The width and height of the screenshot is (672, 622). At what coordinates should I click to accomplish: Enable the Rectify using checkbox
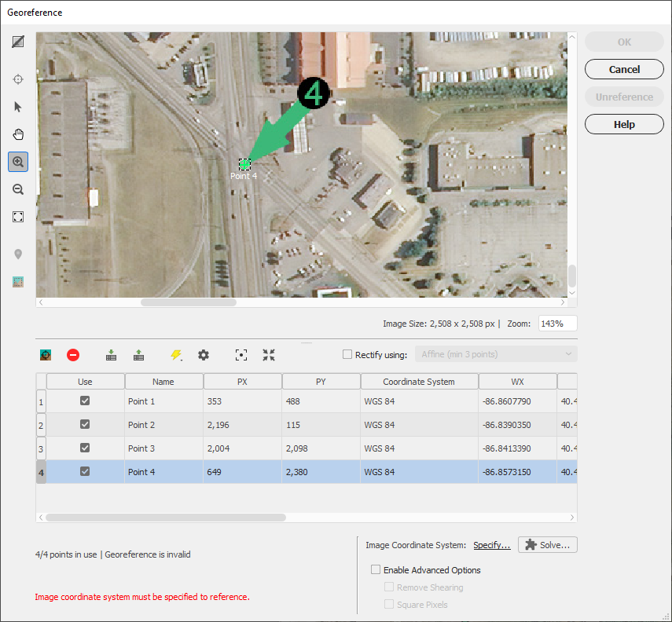tap(347, 354)
